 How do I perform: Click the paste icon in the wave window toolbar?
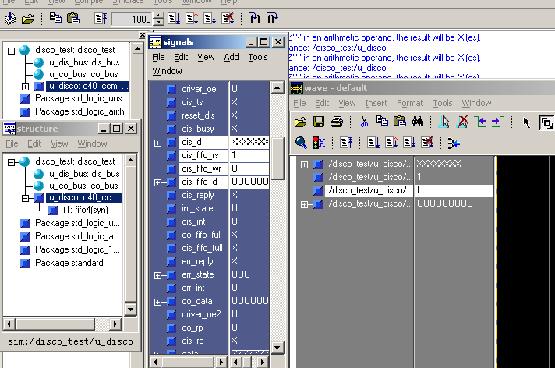(400, 121)
